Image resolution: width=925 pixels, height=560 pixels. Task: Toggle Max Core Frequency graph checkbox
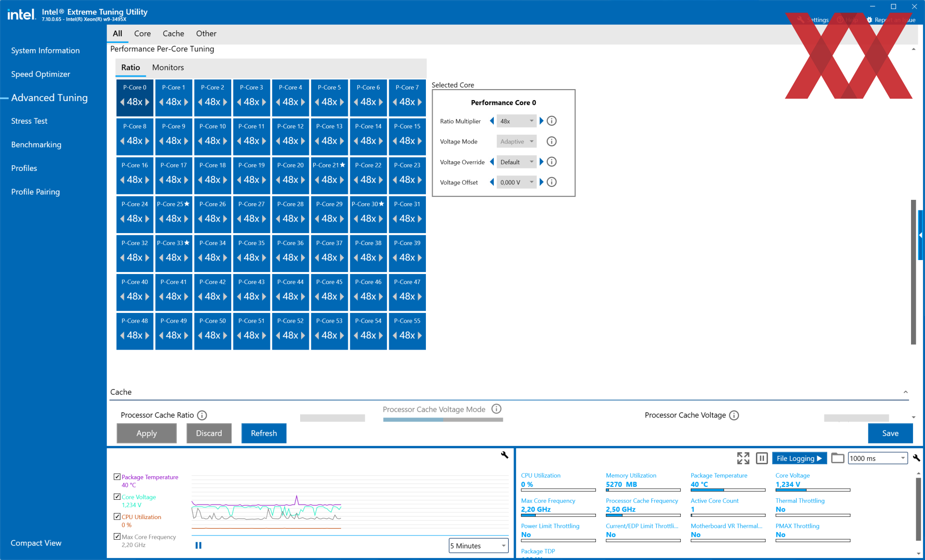(x=117, y=536)
